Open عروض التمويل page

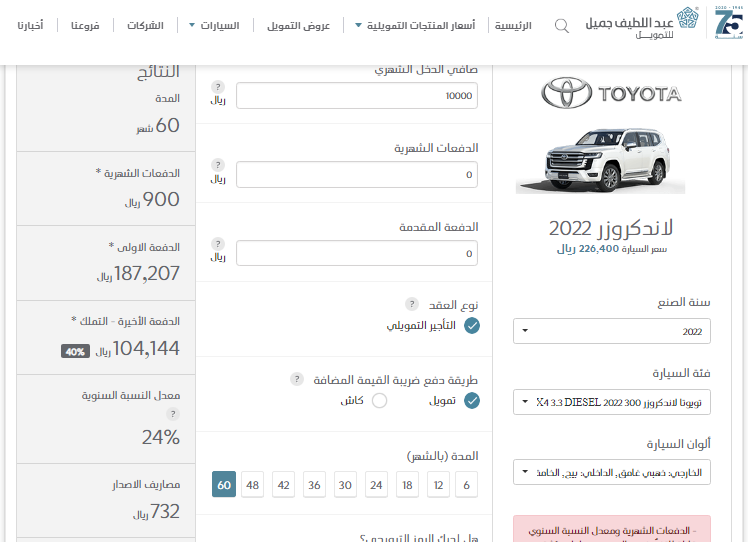point(299,25)
